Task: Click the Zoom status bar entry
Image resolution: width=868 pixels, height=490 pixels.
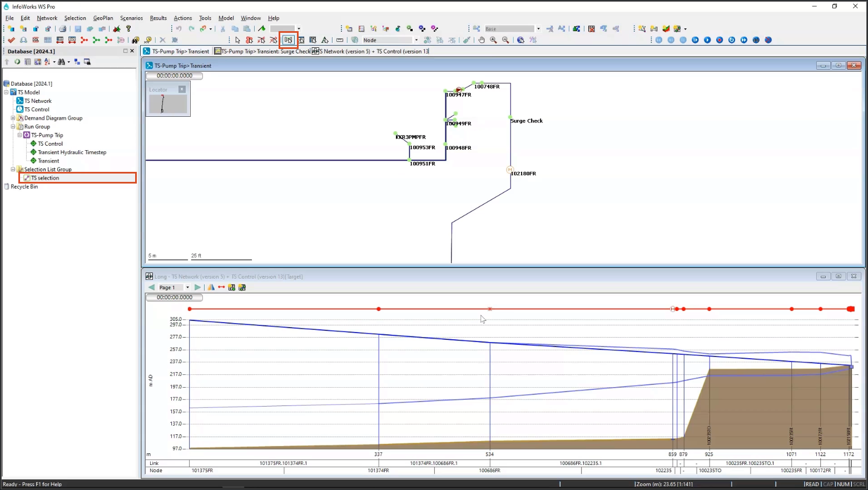Action: tap(664, 484)
